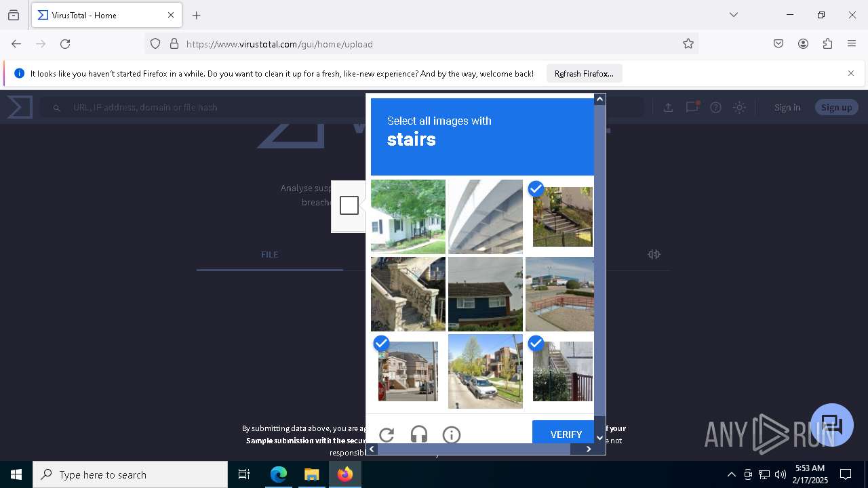Viewport: 868px width, 488px height.
Task: Toggle the light/dark theme sun icon
Action: point(740,107)
